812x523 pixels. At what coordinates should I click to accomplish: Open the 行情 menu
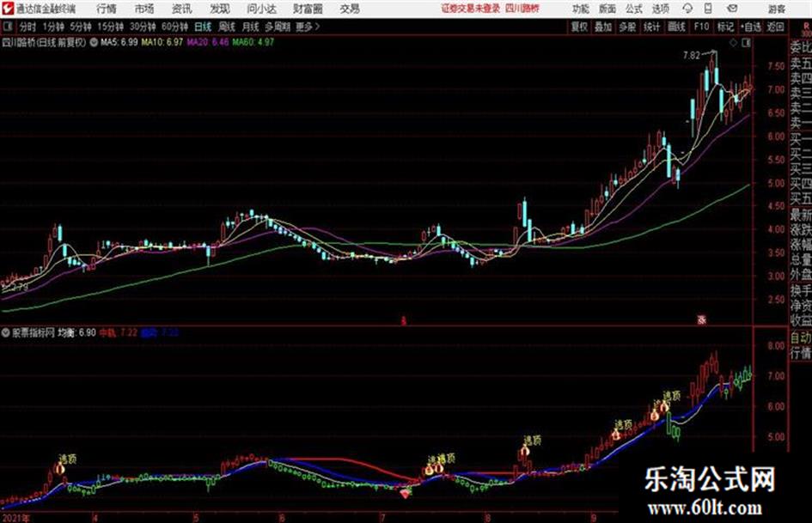[x=107, y=9]
